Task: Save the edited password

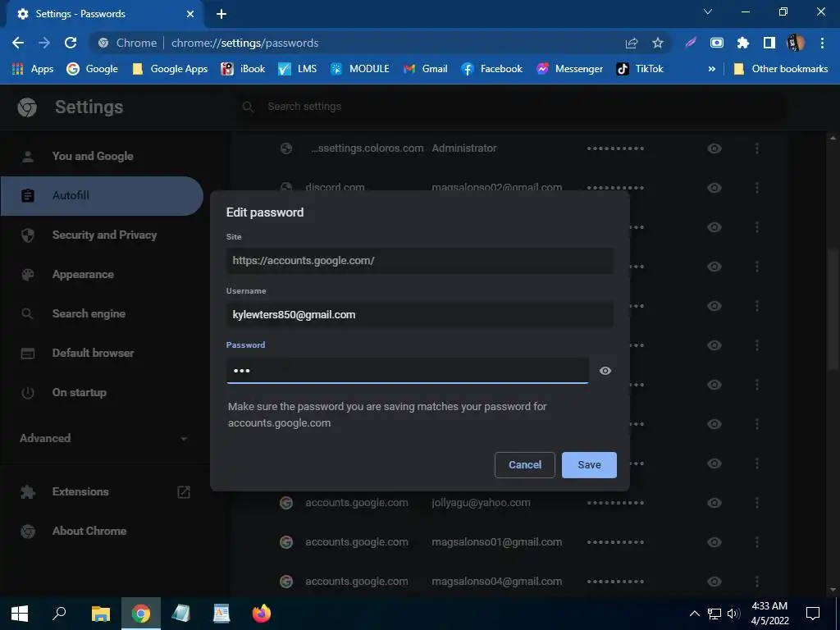Action: pyautogui.click(x=589, y=465)
